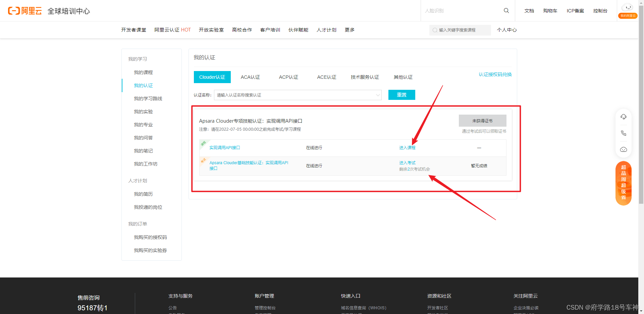
Task: Click the search magnifier icon in top bar
Action: coord(506,10)
